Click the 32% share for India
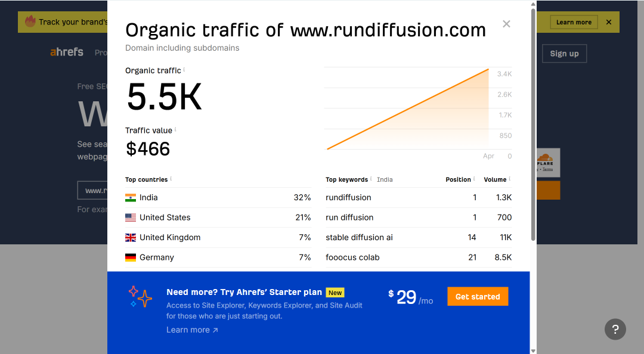The image size is (644, 354). 302,197
